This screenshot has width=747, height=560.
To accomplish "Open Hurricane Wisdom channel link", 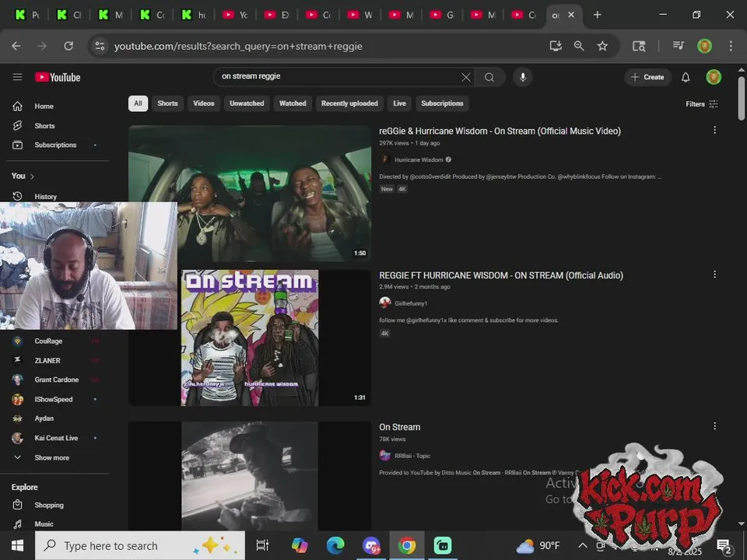I will (x=419, y=159).
